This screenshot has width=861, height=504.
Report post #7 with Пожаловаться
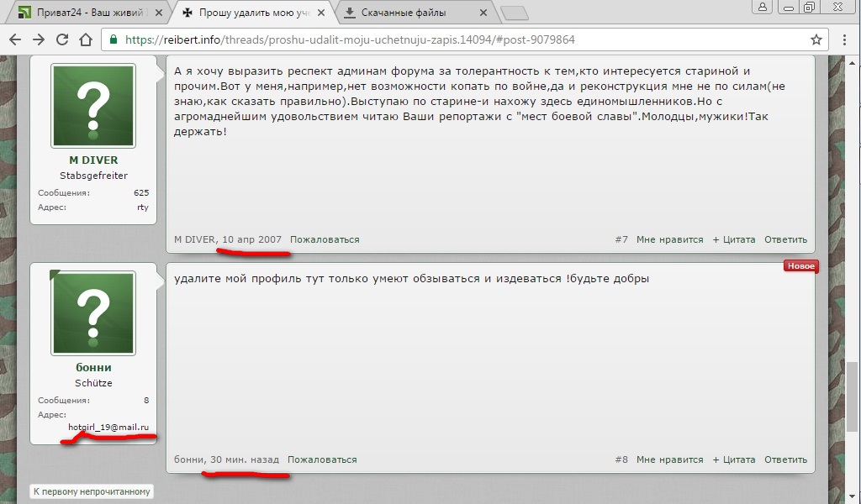click(325, 239)
